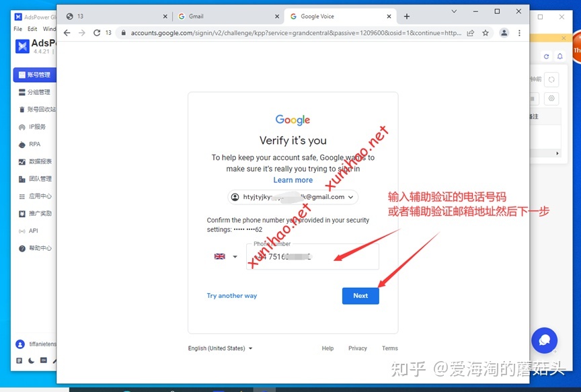The height and width of the screenshot is (392, 581).
Task: Open 团队管理 in AdsPower sidebar
Action: [x=35, y=179]
